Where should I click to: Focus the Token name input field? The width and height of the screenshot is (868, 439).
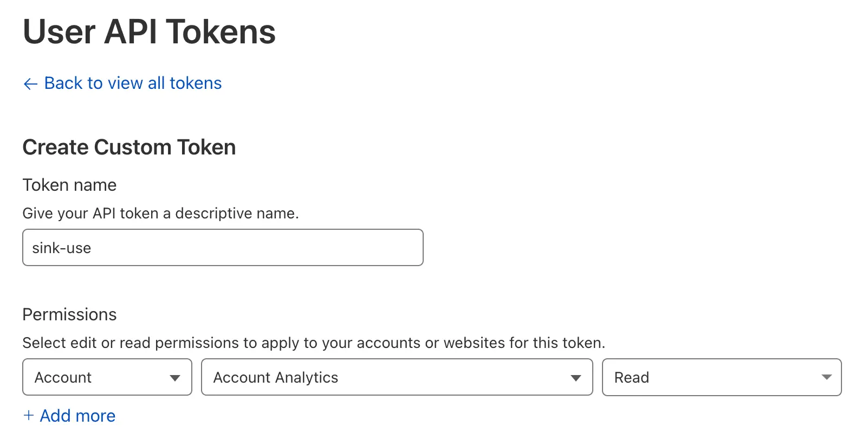pos(222,248)
